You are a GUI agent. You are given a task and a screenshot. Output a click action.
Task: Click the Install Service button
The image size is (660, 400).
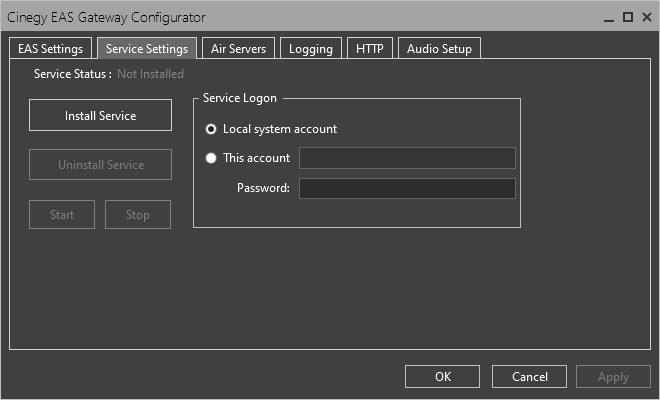[101, 115]
